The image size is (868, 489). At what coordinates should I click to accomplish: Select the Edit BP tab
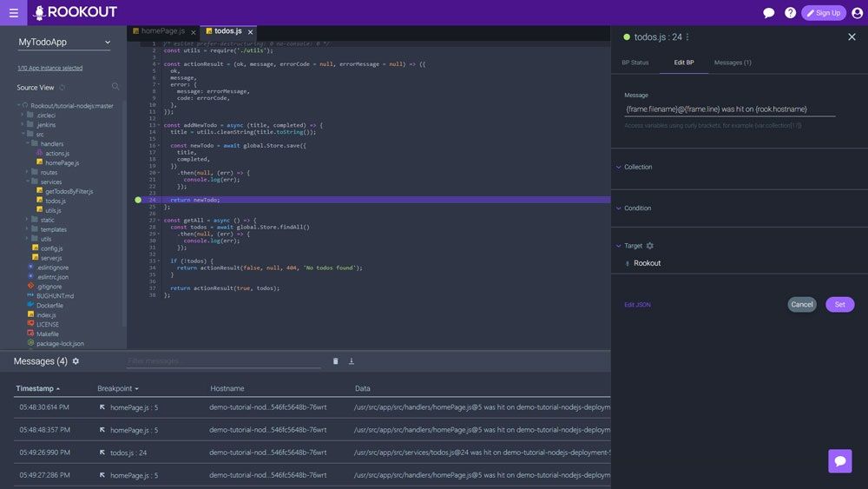684,63
